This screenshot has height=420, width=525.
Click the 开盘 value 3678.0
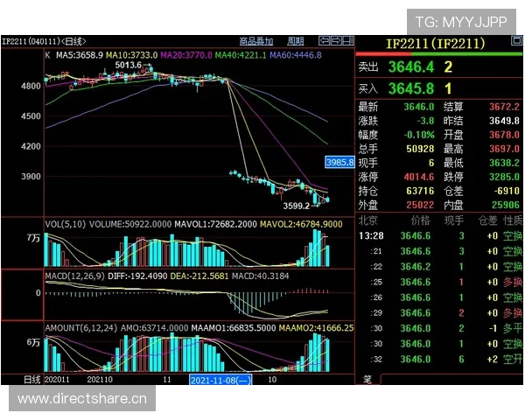[504, 135]
